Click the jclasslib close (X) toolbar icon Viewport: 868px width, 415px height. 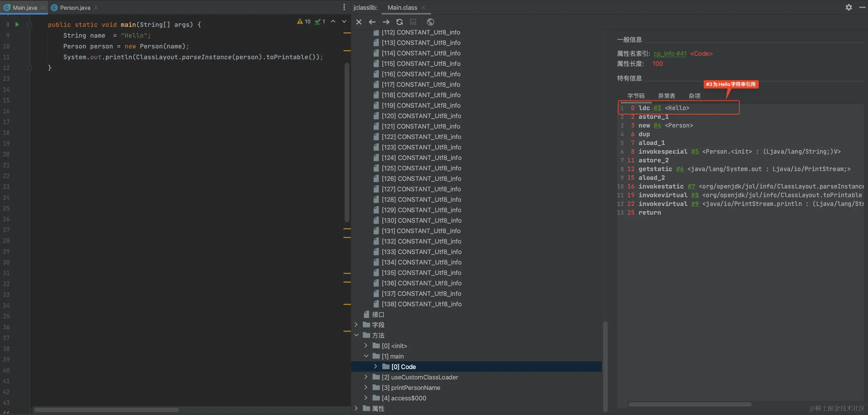coord(359,22)
